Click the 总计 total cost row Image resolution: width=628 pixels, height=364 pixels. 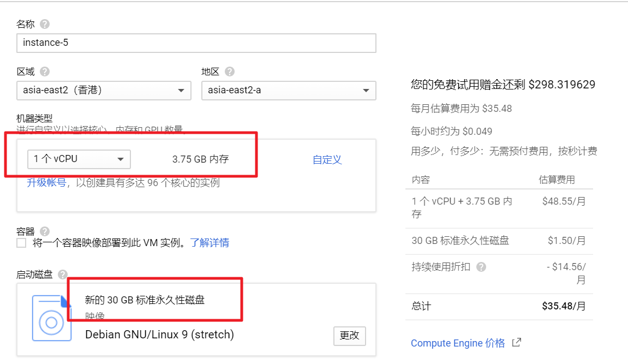499,306
